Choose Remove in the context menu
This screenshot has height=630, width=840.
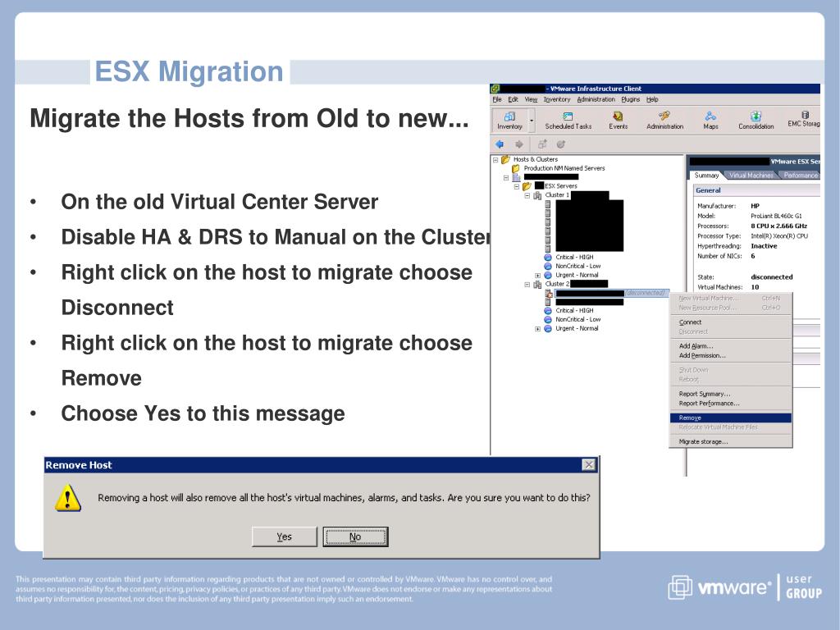[x=731, y=418]
